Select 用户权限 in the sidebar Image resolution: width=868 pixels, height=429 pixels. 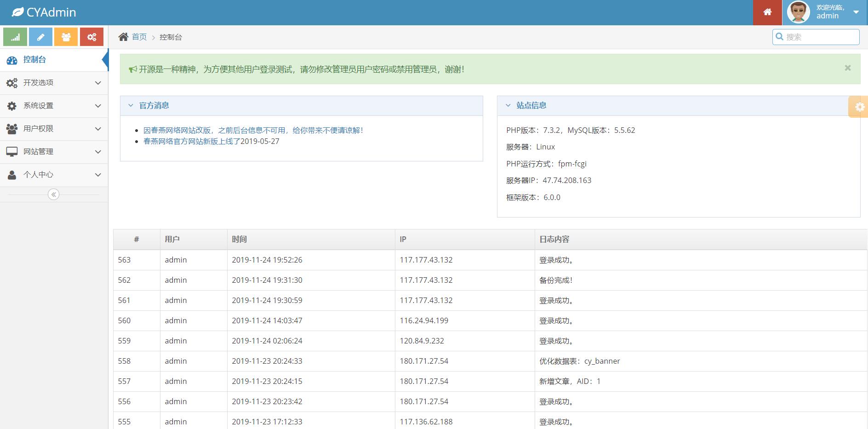38,129
